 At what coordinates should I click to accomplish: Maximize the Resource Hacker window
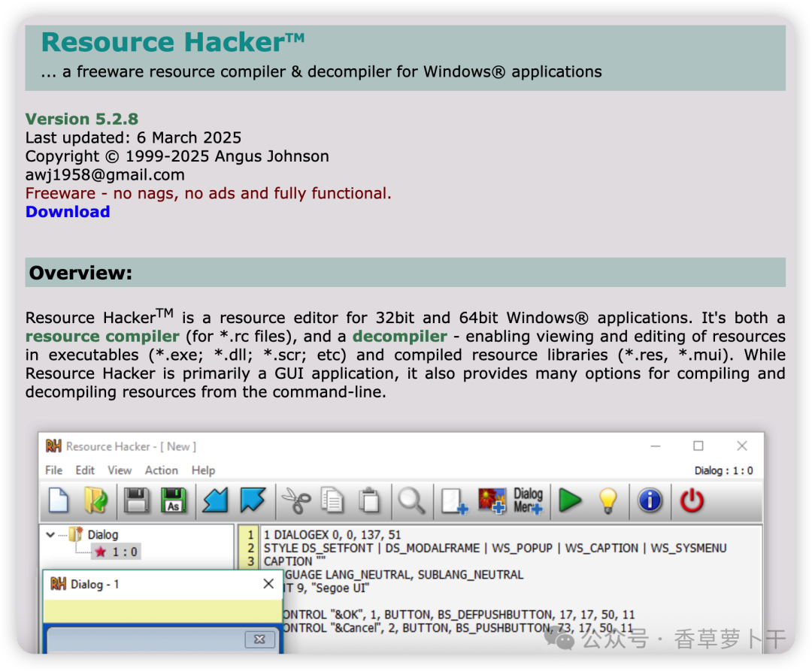[698, 446]
